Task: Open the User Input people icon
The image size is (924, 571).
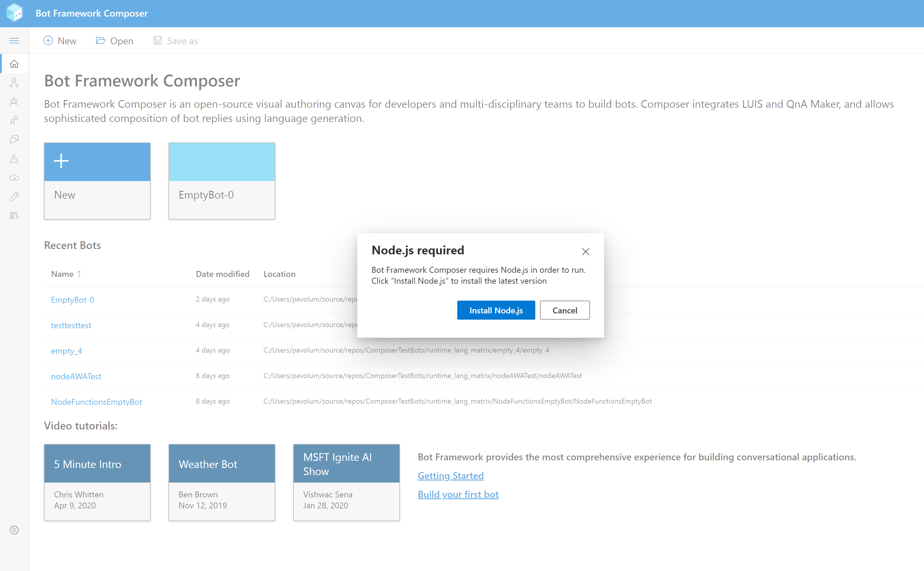Action: tap(14, 120)
